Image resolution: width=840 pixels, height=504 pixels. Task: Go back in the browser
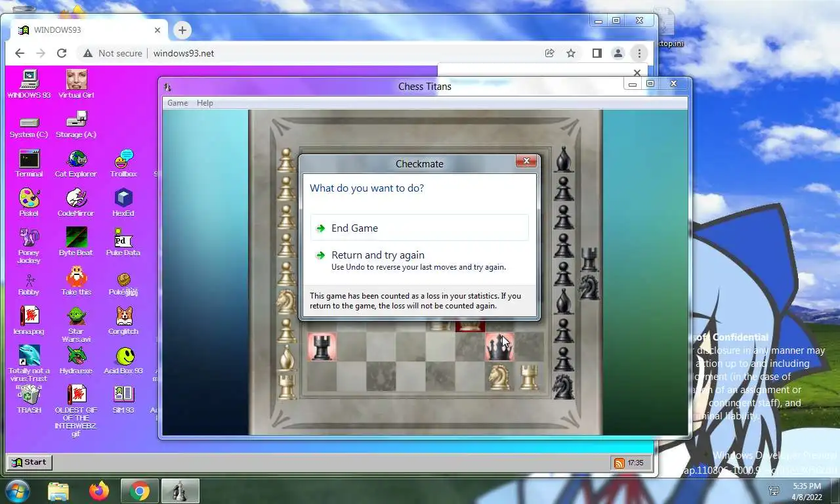point(19,53)
